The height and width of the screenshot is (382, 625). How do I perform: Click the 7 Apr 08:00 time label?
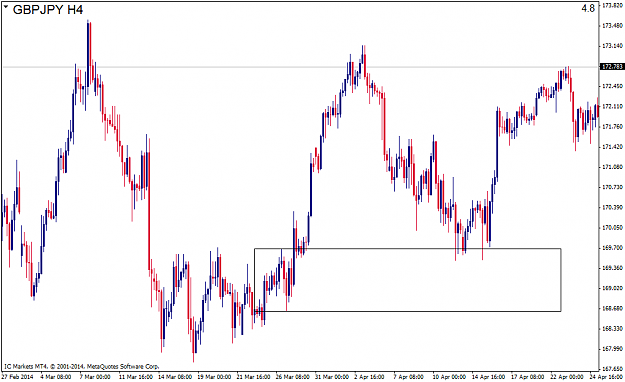pos(409,377)
